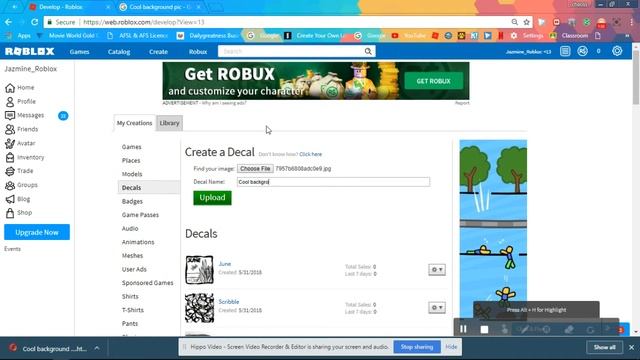This screenshot has height=360, width=640.
Task: Click the green Upload button
Action: click(x=212, y=198)
